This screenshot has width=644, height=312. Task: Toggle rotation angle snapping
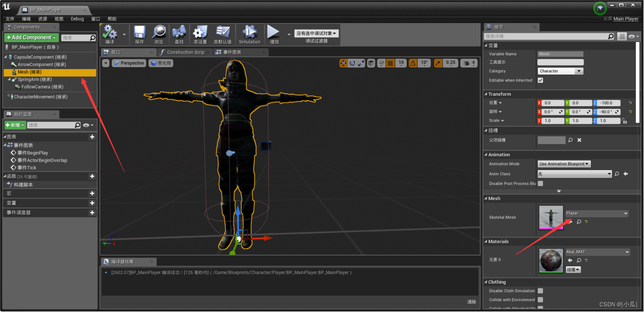tap(413, 63)
